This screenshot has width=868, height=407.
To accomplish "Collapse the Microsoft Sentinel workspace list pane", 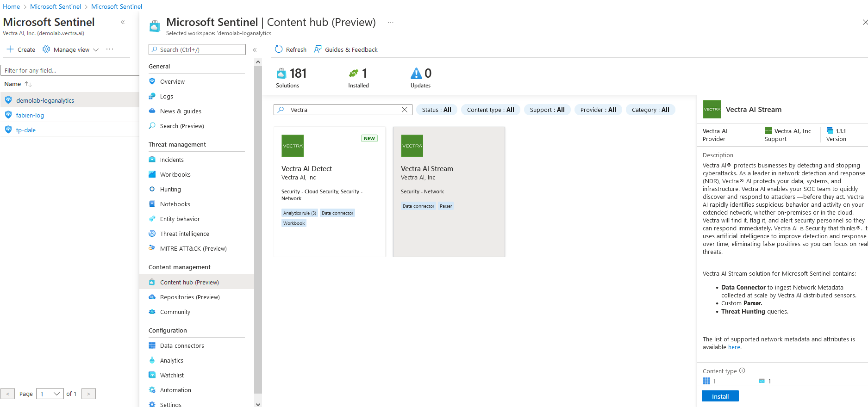I will tap(123, 22).
